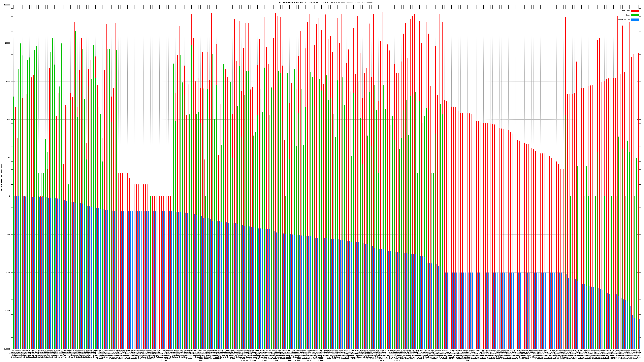This screenshot has width=644, height=362.
Task: Click the 0.01 y-axis tick label
Action: pos(8,273)
